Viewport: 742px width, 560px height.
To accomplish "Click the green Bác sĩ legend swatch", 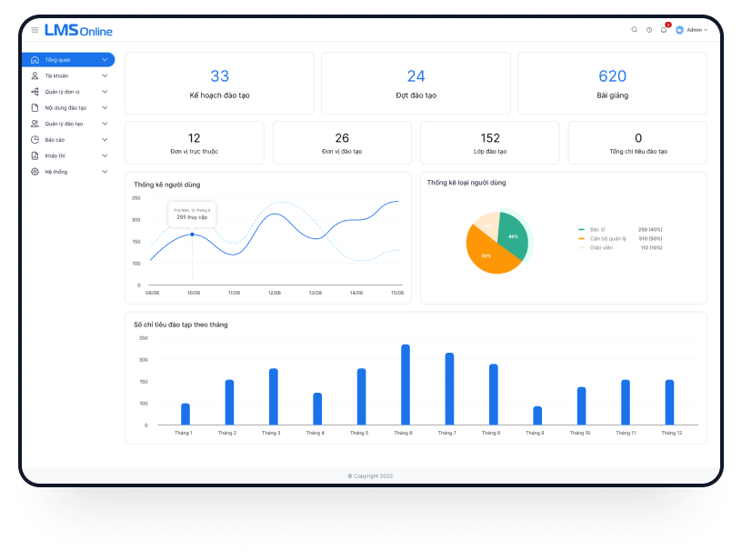I will [x=582, y=229].
